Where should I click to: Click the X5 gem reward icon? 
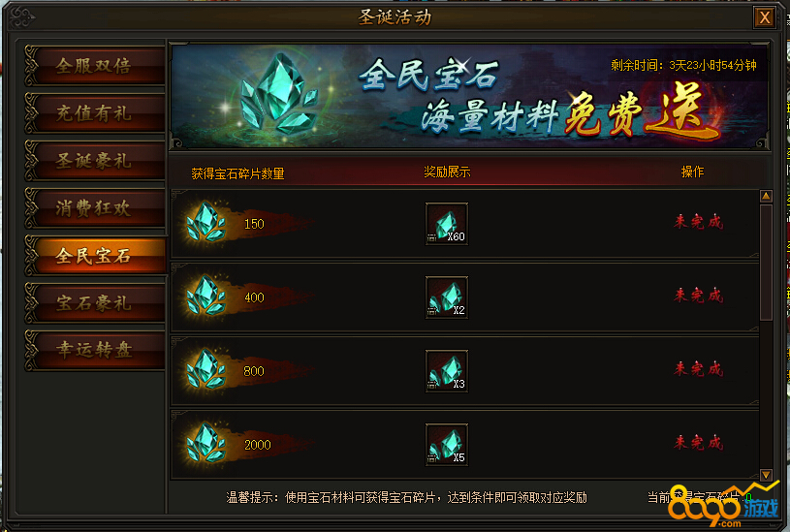447,445
